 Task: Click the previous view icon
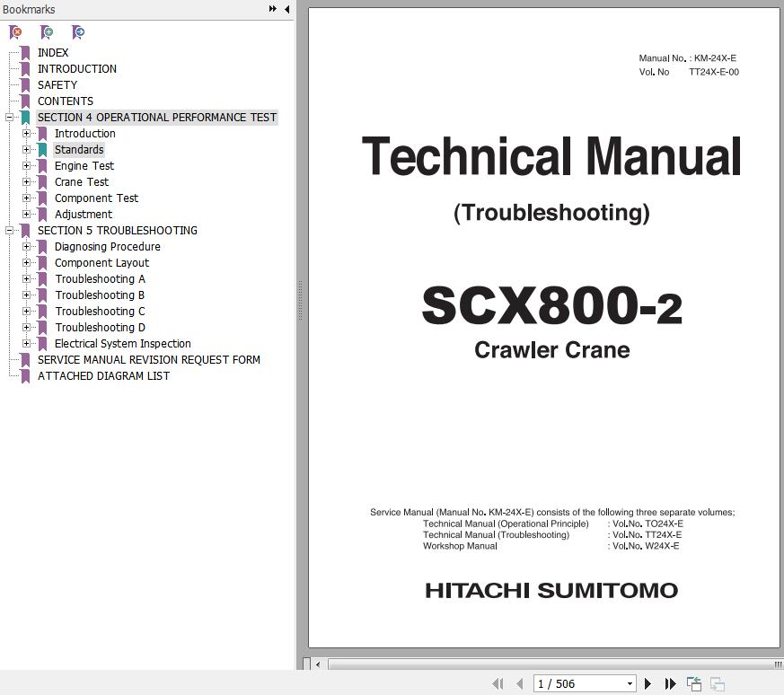pyautogui.click(x=694, y=684)
